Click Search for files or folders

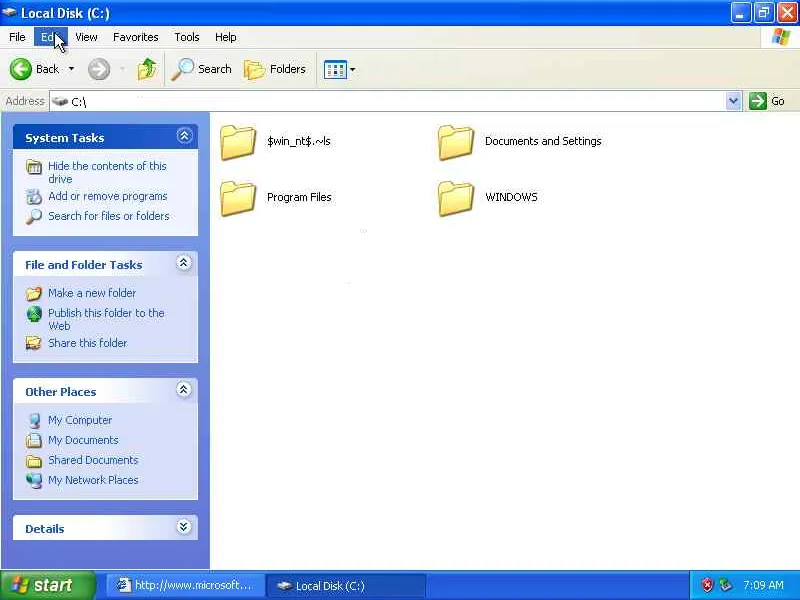click(109, 216)
